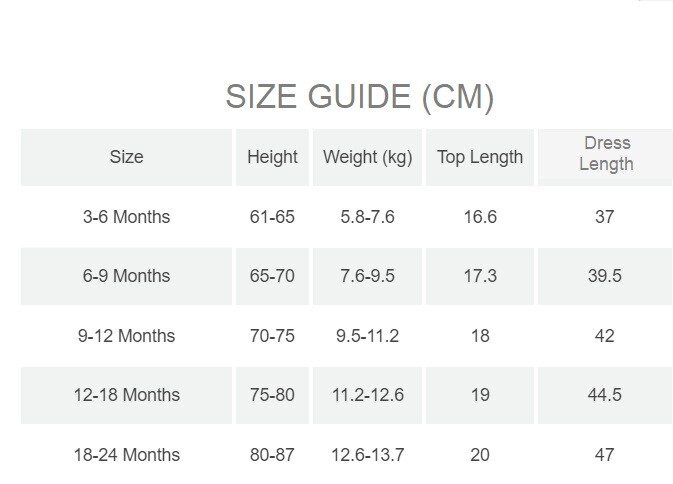Choose the 12-18 Months size cell
673x484 pixels.
coord(126,395)
